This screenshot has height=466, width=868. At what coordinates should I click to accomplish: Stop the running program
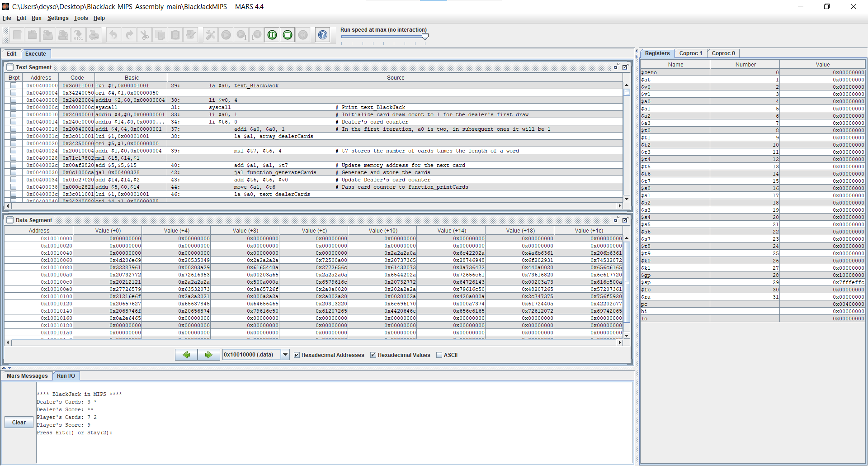coord(288,35)
